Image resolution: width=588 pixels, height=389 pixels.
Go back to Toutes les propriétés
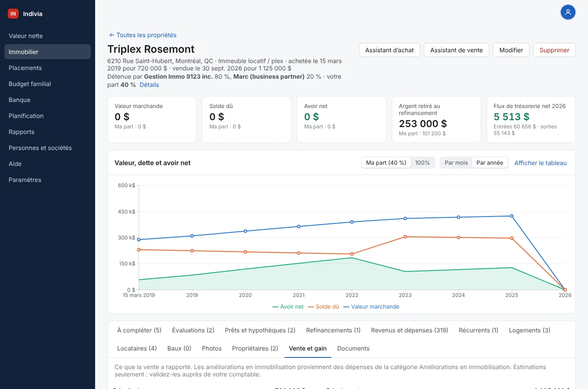[143, 35]
